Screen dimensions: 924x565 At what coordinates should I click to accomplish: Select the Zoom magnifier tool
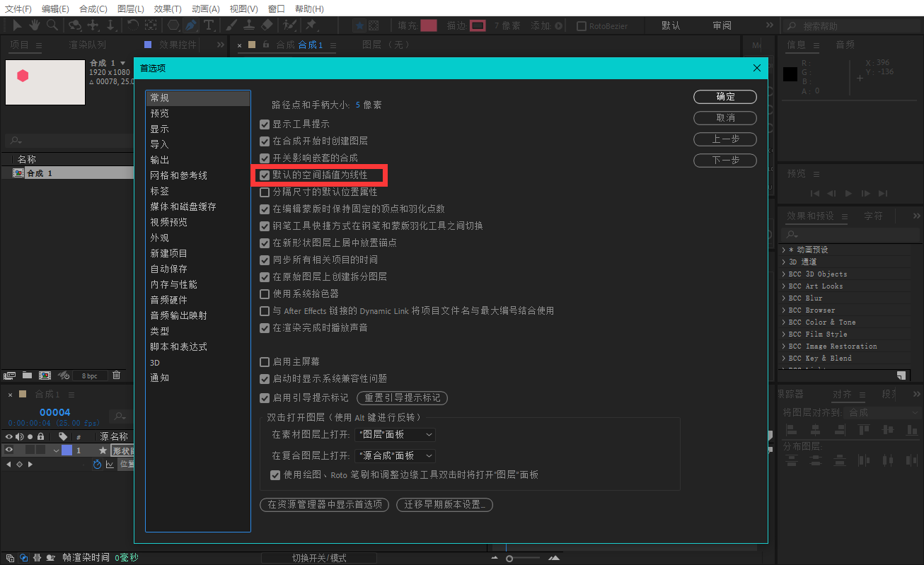[x=52, y=25]
